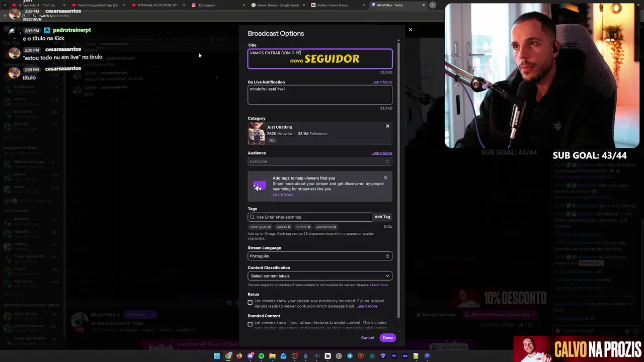Click the Done button

point(387,338)
